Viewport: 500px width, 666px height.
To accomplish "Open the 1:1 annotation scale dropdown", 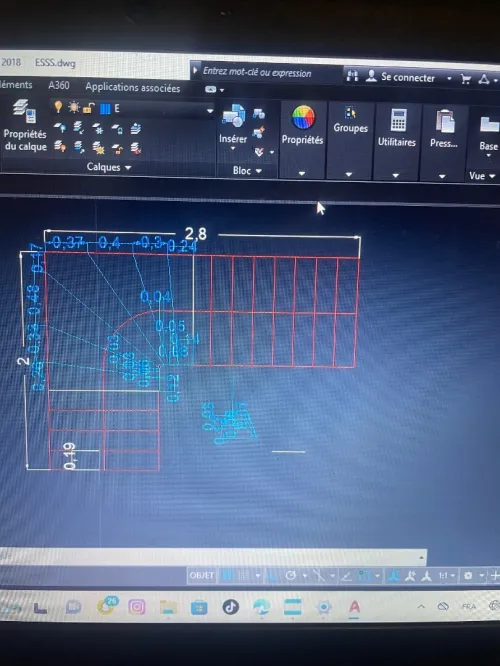I will point(446,576).
